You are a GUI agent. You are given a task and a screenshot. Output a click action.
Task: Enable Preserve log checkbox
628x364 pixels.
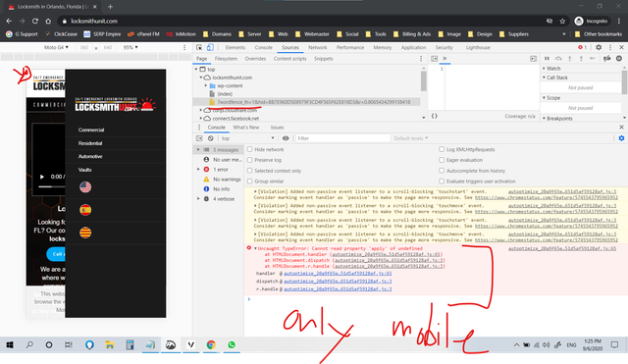(x=250, y=160)
